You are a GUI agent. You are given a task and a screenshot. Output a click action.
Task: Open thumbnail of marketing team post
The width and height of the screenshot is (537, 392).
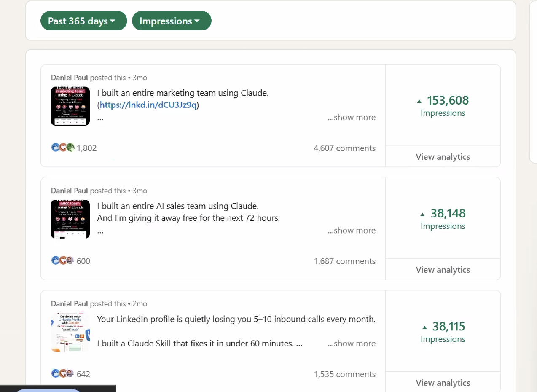[x=70, y=106]
